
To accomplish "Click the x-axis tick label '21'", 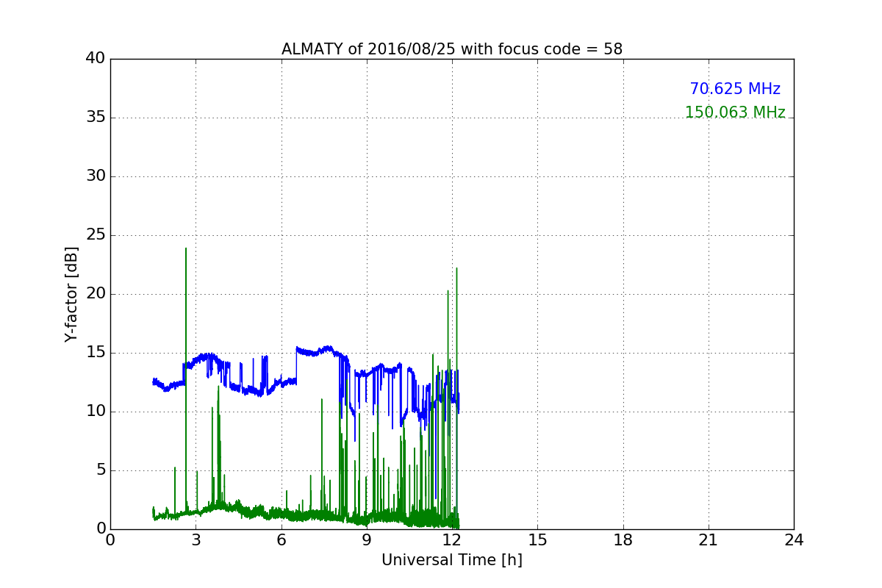I will 709,540.
